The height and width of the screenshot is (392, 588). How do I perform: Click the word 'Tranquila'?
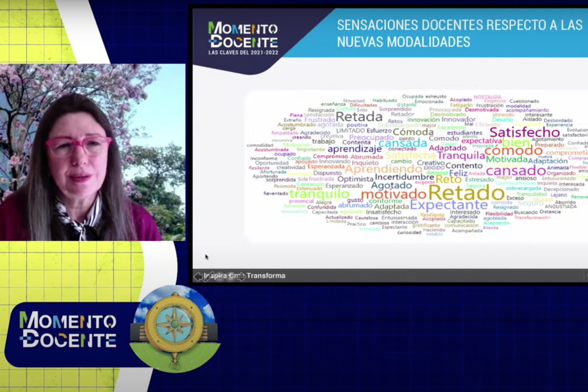coord(461,156)
